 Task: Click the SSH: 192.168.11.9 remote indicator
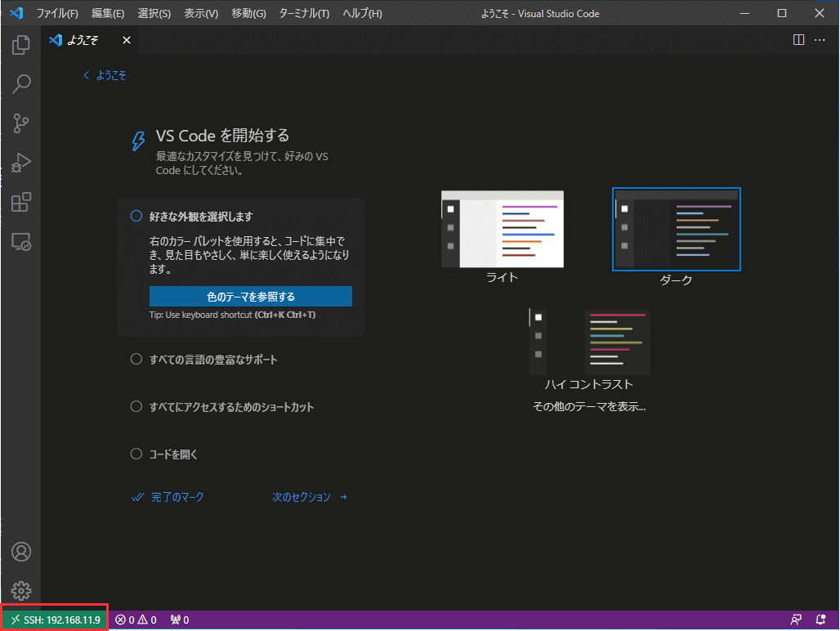[x=56, y=620]
